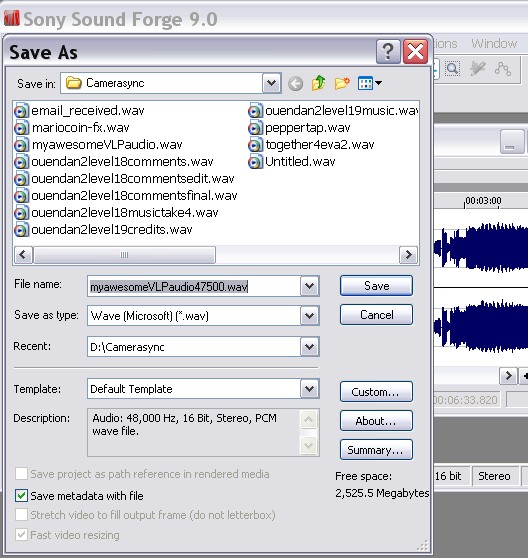Select ouendan2level18commentsedit.wav
The width and height of the screenshot is (528, 558).
[133, 179]
